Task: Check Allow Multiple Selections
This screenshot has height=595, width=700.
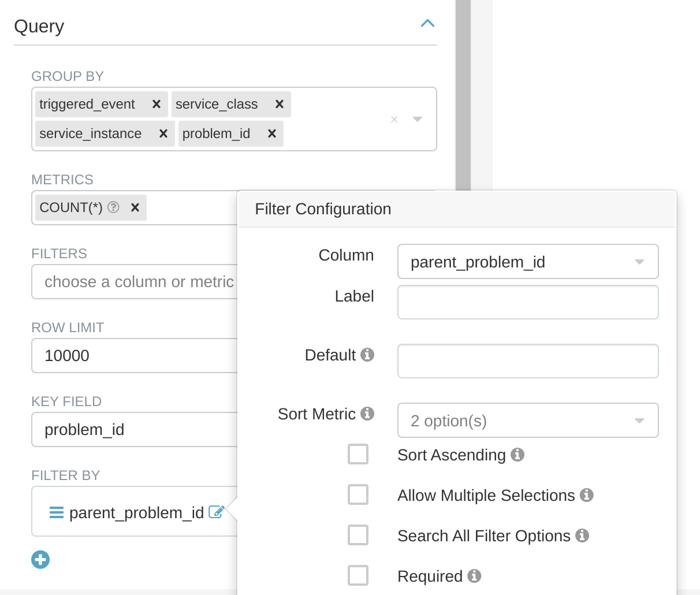Action: (358, 494)
